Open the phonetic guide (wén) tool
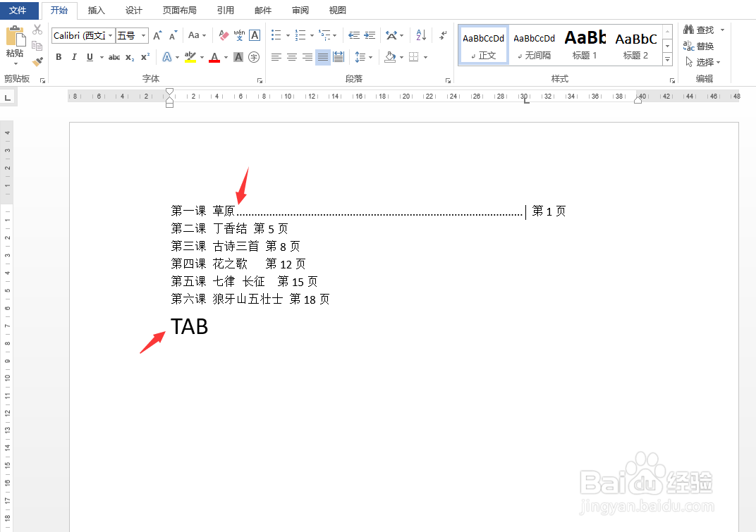The image size is (756, 532). (239, 35)
